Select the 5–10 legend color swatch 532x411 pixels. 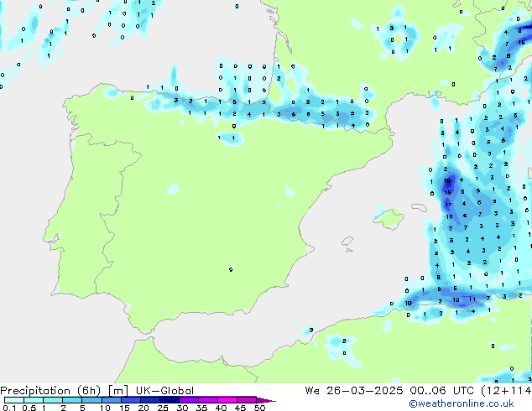tap(91, 400)
